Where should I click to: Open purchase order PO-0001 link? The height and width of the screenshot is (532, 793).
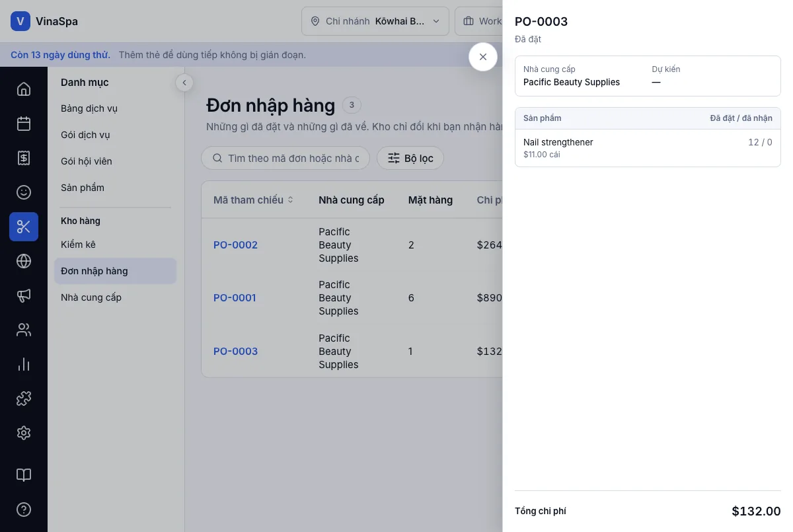235,298
